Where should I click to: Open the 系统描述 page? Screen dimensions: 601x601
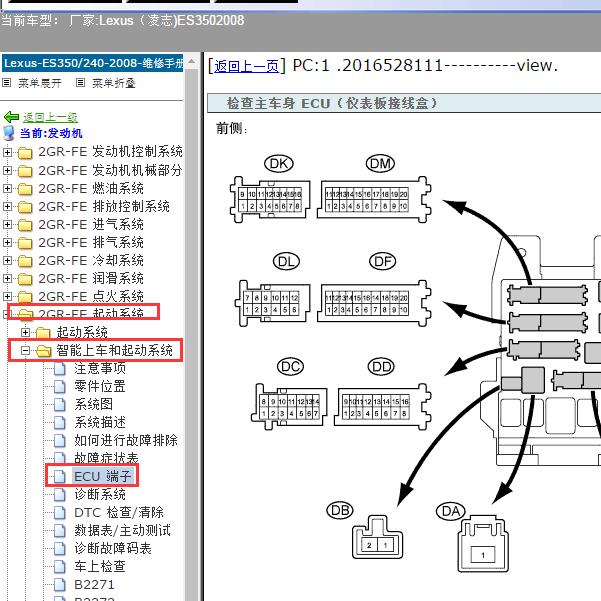(x=100, y=422)
